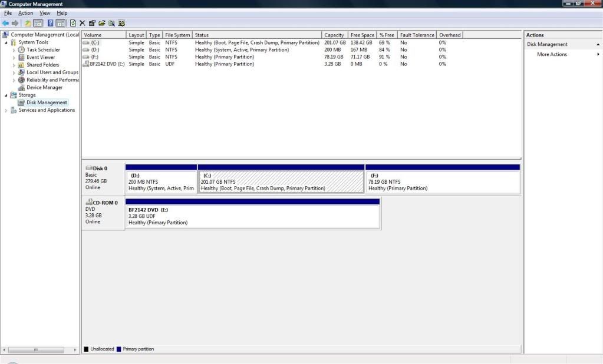Click the Back arrow in the toolbar
Viewport: 603px width, 364px height.
click(x=5, y=23)
